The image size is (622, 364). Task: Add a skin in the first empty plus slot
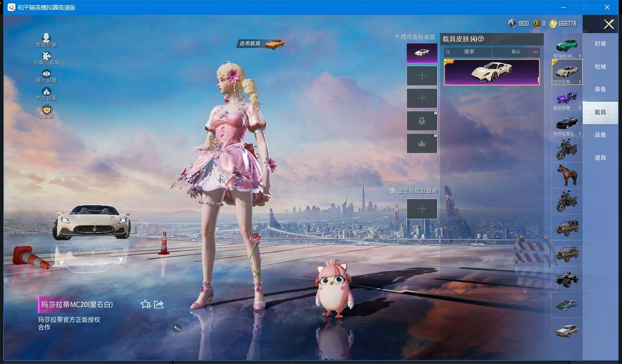tap(422, 76)
